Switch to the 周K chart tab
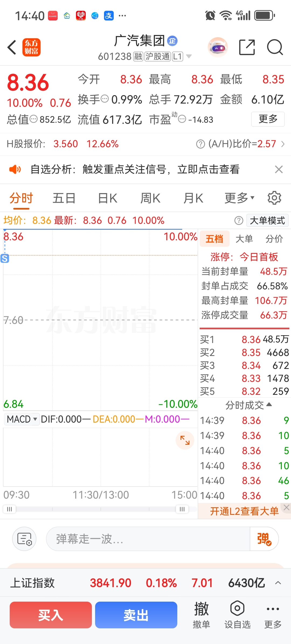 coord(150,198)
